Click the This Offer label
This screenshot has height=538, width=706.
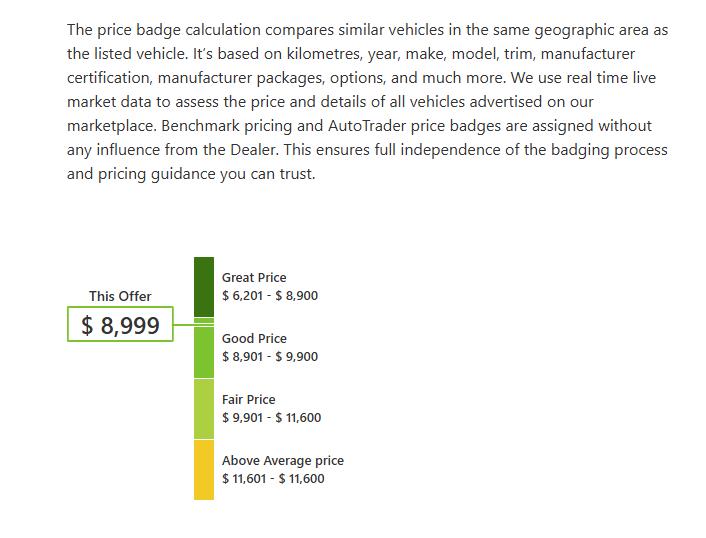tap(120, 296)
